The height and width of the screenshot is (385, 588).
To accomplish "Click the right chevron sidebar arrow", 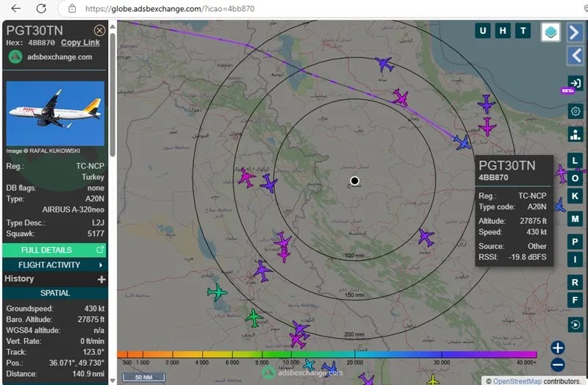I will pos(575,32).
